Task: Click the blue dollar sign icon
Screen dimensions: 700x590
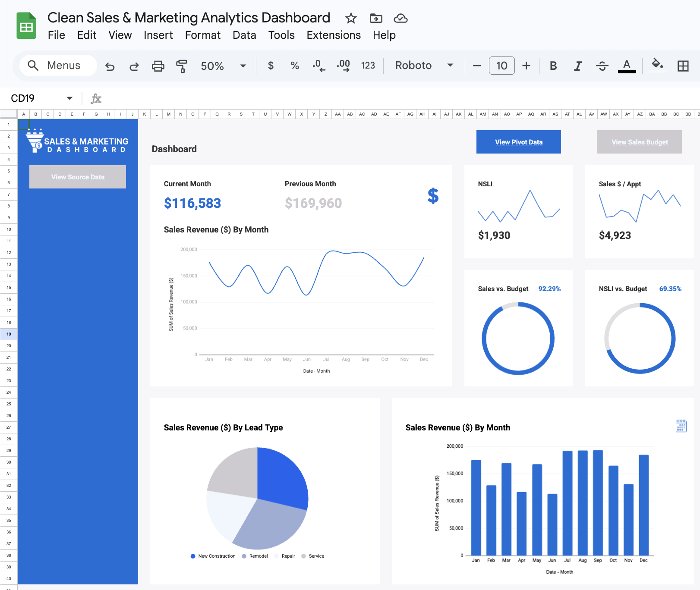Action: [x=433, y=196]
